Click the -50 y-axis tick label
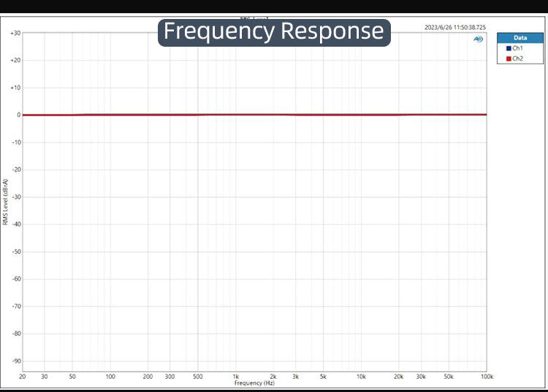The width and height of the screenshot is (548, 392). point(15,251)
